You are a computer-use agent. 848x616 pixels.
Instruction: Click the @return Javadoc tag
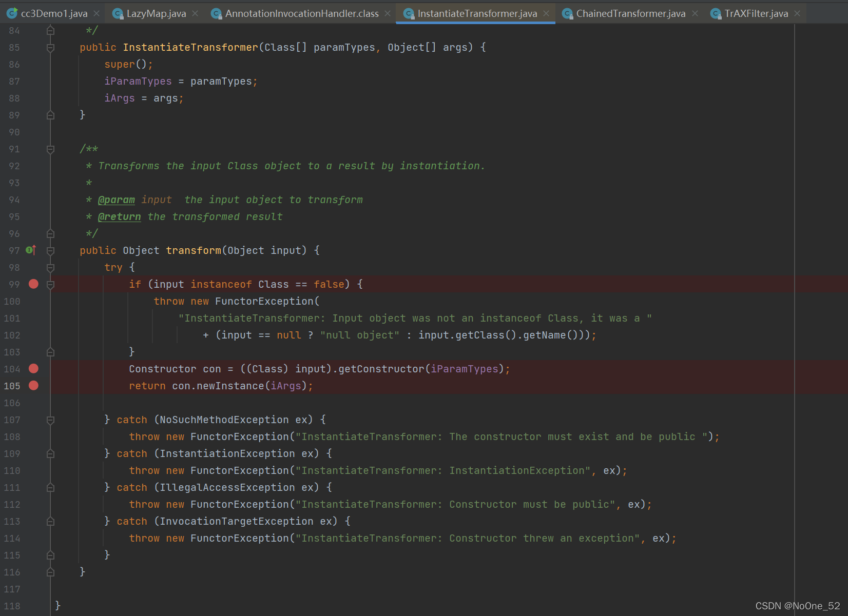pos(120,217)
